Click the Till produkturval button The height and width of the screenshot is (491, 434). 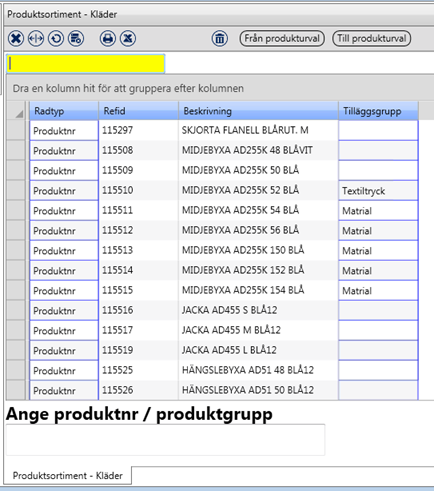pyautogui.click(x=372, y=39)
